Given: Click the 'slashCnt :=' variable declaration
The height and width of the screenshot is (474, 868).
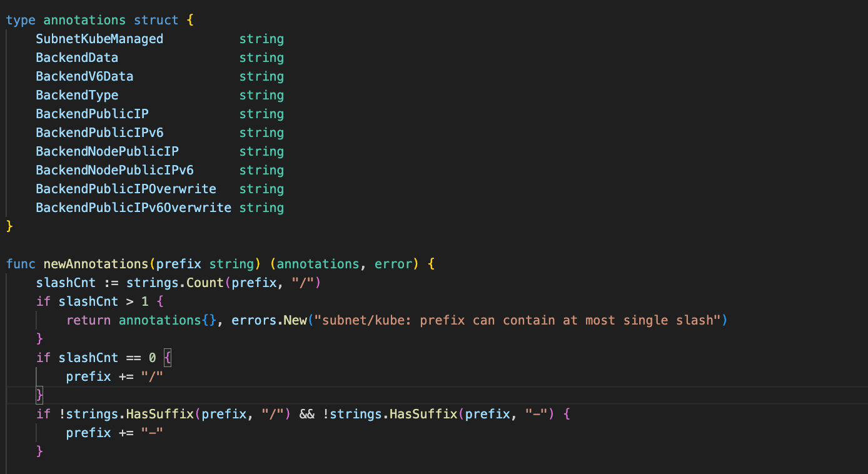Looking at the screenshot, I should click(x=77, y=283).
